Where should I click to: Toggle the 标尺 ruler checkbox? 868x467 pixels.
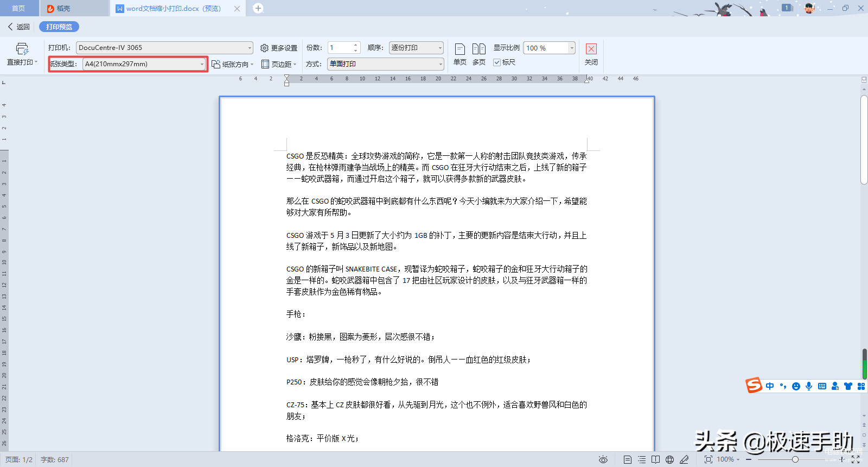(496, 62)
